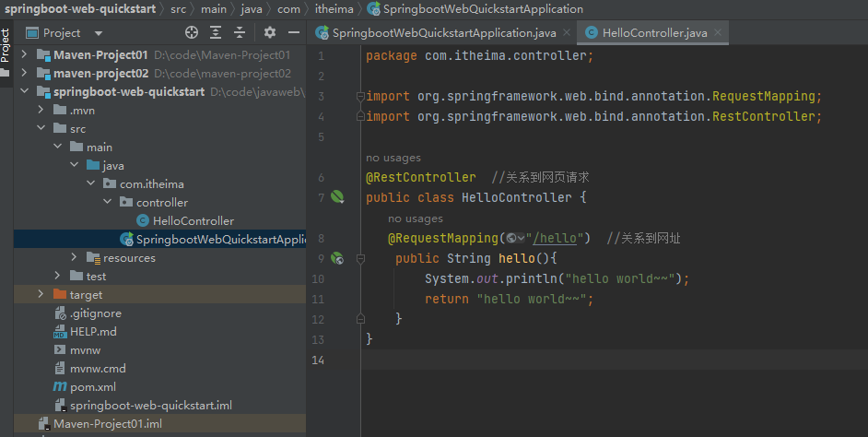Collapse the src folder
The image size is (868, 437).
(x=41, y=128)
